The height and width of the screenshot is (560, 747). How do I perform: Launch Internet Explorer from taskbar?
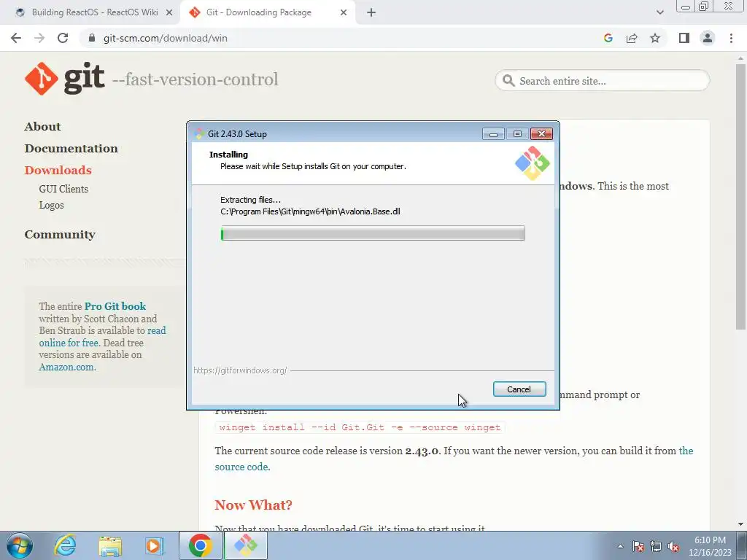coord(65,545)
